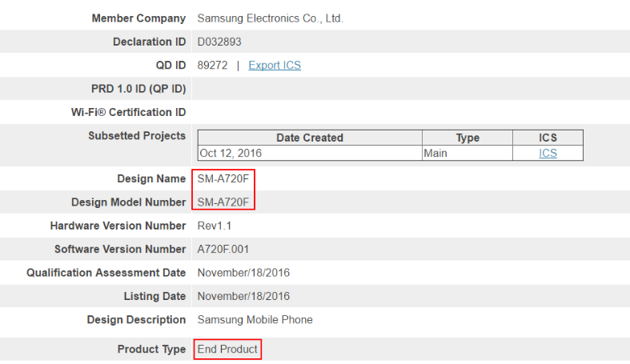Click the Hardware Version value Rev1.1

pyautogui.click(x=215, y=226)
